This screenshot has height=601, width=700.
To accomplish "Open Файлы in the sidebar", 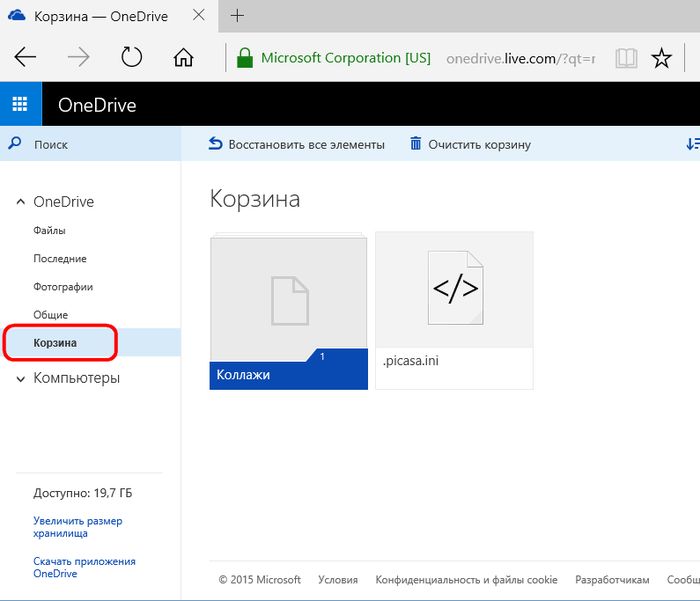I will [x=49, y=231].
